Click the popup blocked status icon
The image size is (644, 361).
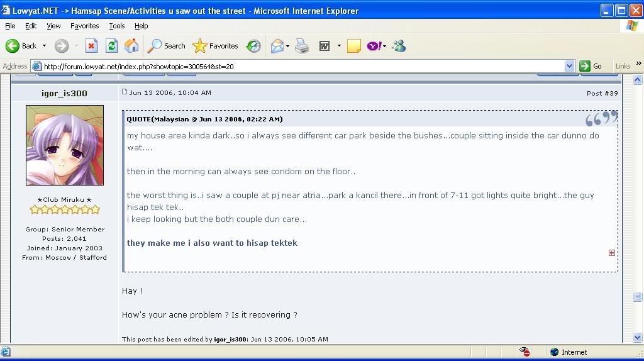(525, 352)
